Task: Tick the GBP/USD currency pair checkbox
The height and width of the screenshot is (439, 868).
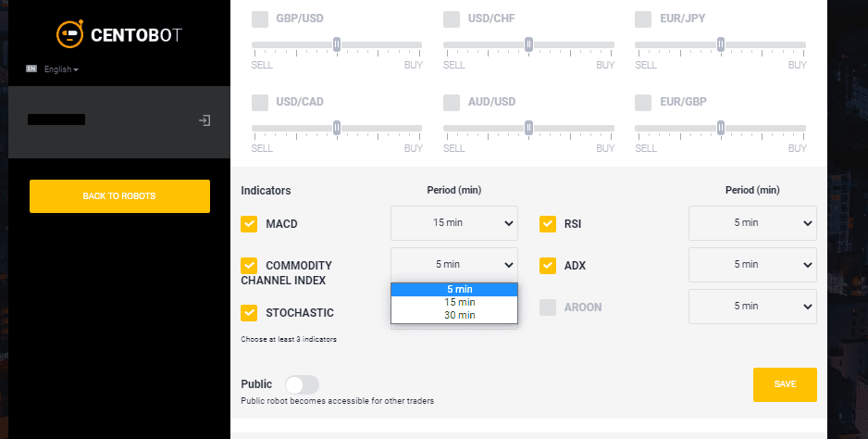Action: pos(260,19)
